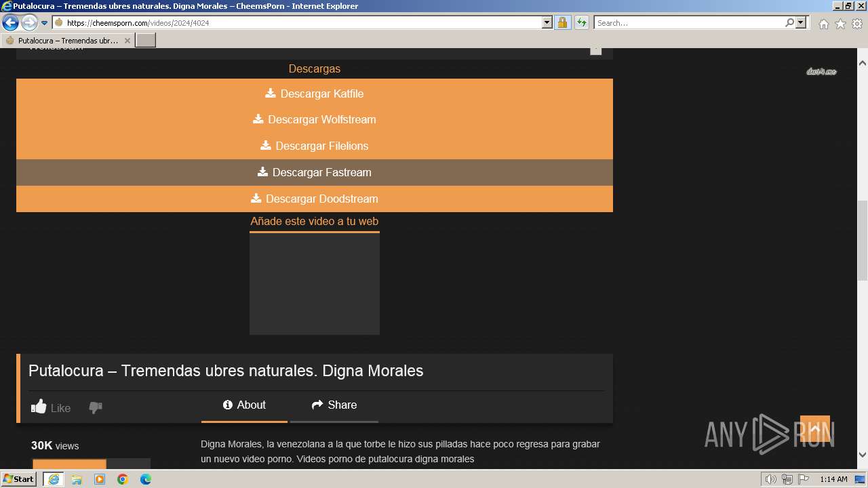868x488 pixels.
Task: Click Descargar Katfile download link
Action: [315, 94]
